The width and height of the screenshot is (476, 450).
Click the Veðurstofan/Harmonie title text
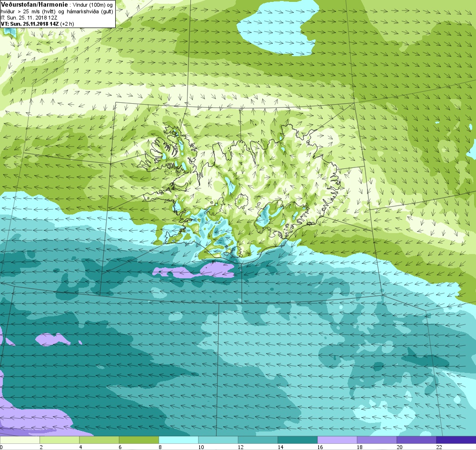pos(35,5)
